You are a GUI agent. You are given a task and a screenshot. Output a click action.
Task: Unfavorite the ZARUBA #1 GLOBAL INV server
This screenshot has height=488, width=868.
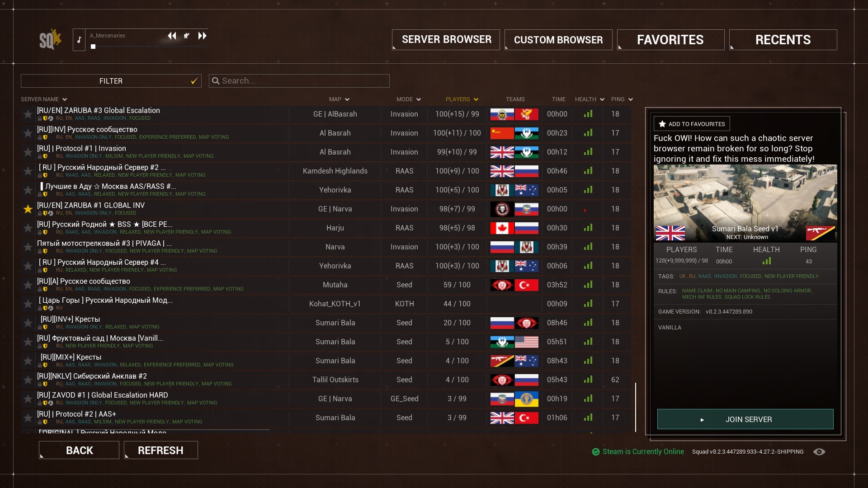click(28, 209)
